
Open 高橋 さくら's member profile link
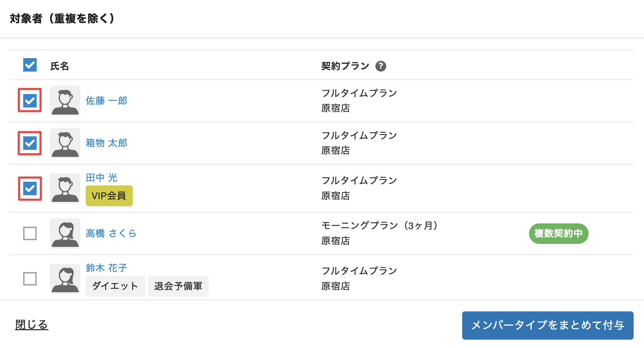(111, 233)
